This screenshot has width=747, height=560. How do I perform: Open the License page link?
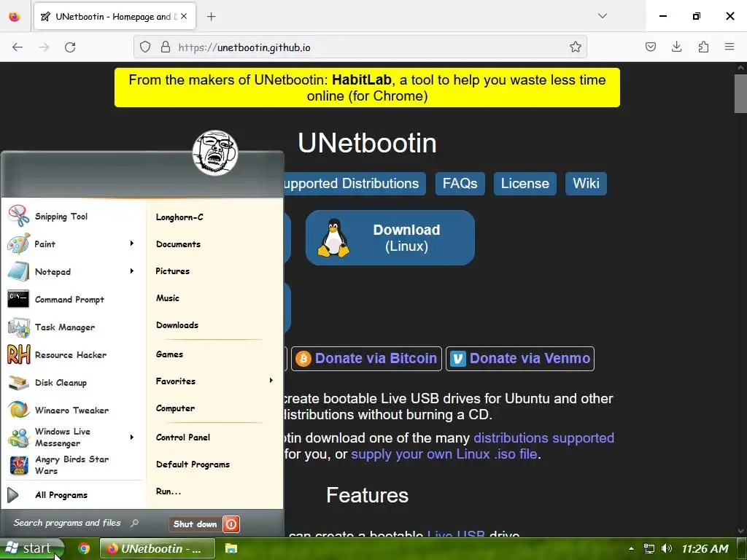pos(525,183)
